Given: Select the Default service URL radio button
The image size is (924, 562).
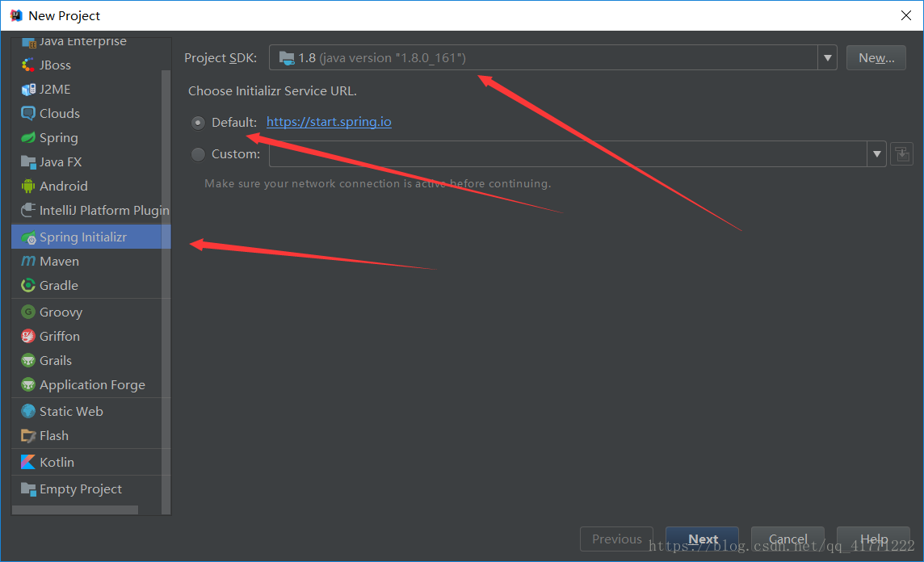Looking at the screenshot, I should [198, 123].
